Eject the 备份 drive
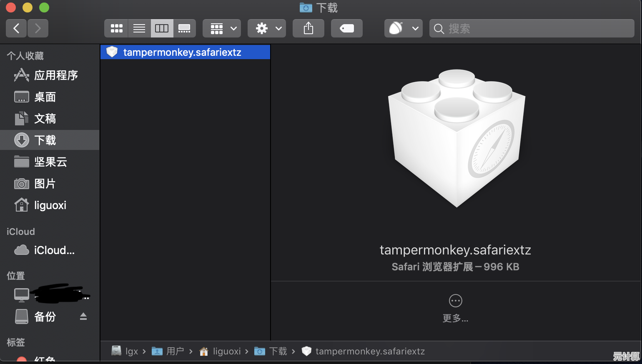Screen dimensions: 642x364 coord(83,317)
